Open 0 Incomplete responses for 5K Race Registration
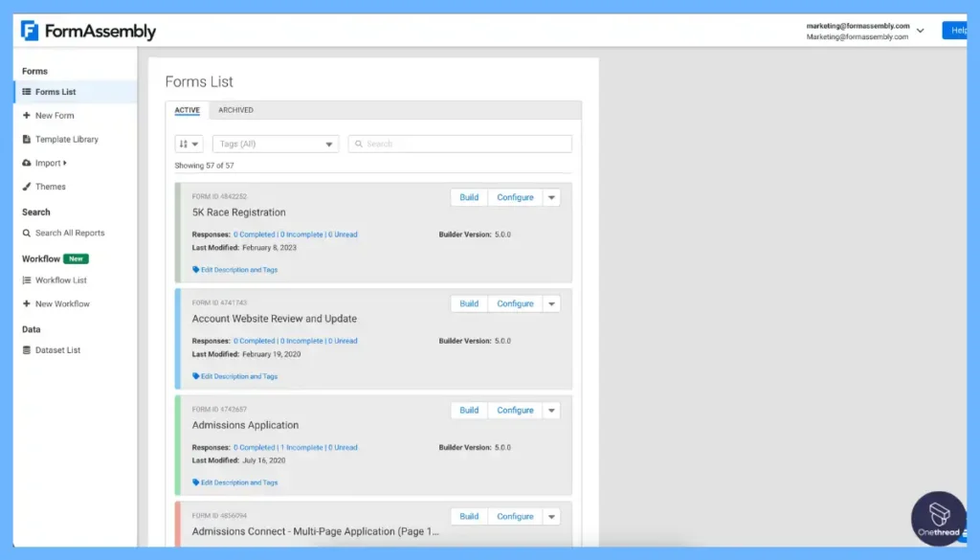This screenshot has width=980, height=560. tap(301, 235)
